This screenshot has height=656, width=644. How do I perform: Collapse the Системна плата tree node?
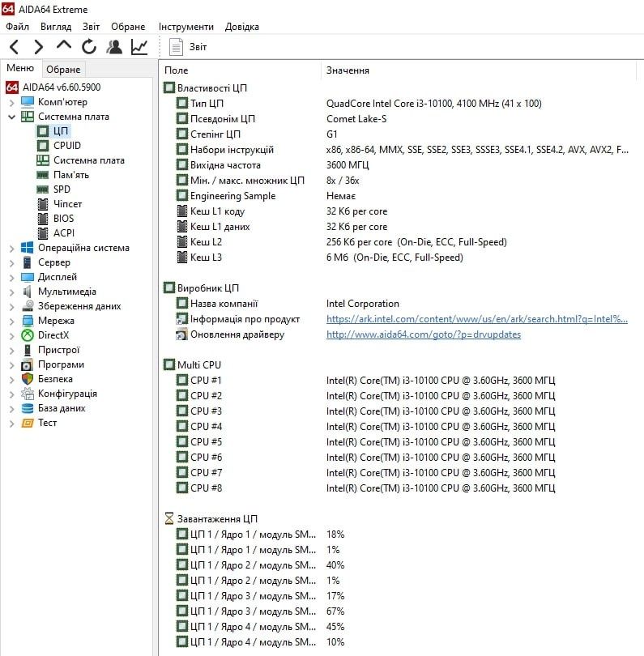pos(11,117)
